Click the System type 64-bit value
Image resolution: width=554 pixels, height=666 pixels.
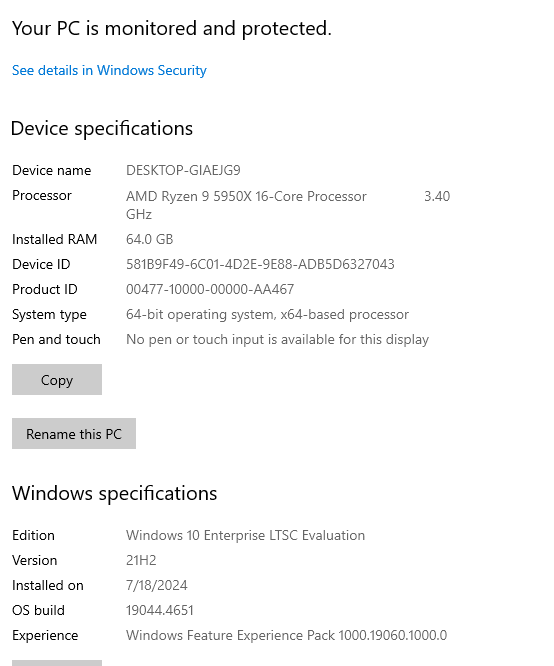[267, 314]
